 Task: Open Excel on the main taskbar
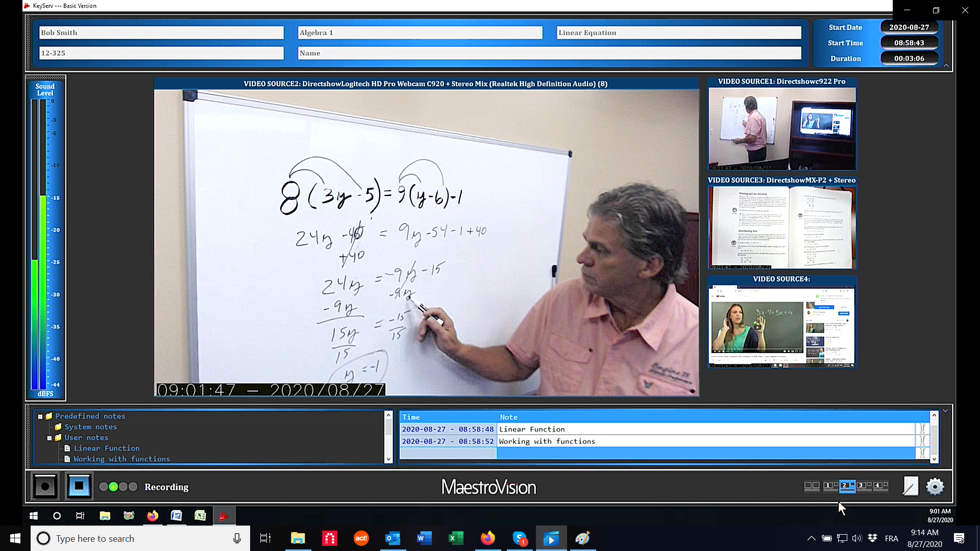(456, 538)
